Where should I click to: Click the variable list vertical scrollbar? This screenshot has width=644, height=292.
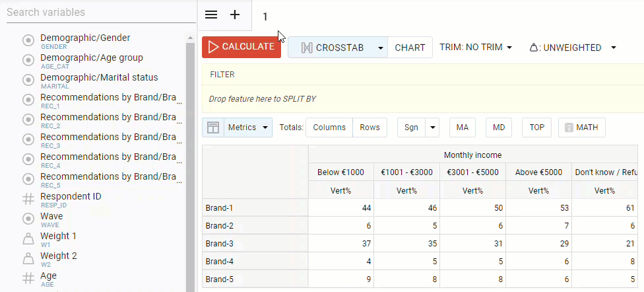(x=190, y=159)
